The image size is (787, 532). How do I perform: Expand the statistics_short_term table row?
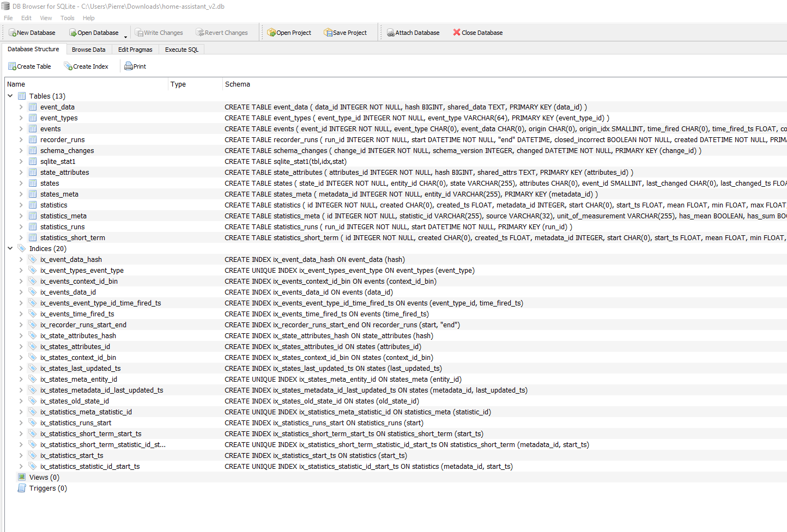pyautogui.click(x=21, y=237)
